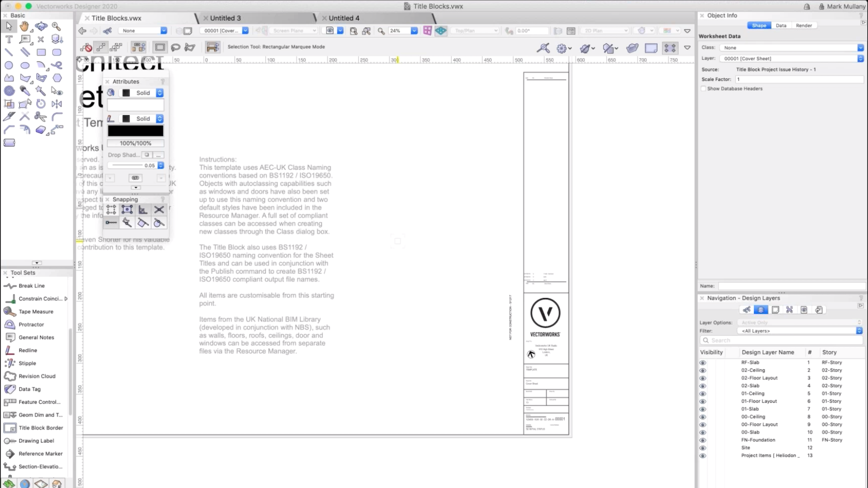
Task: Sort by Design Layer Name column
Action: click(x=768, y=352)
